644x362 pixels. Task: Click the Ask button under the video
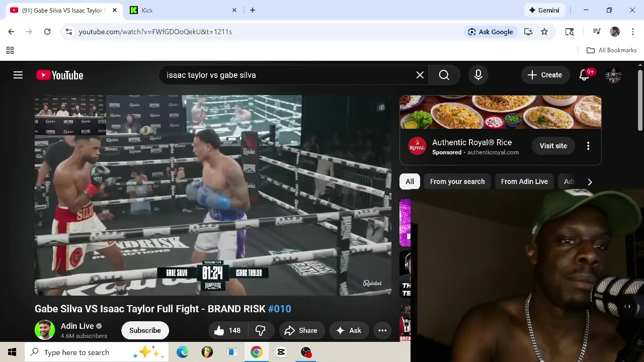pyautogui.click(x=349, y=330)
